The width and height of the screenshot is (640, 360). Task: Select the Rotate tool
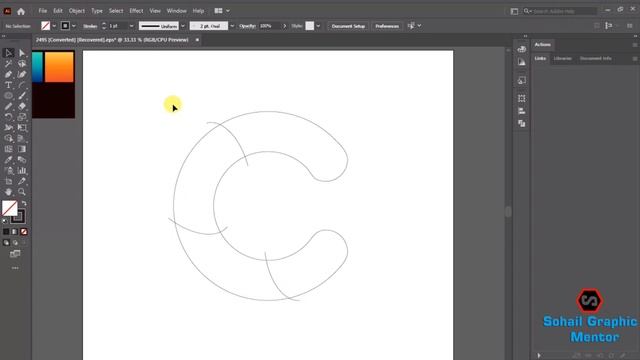point(9,117)
